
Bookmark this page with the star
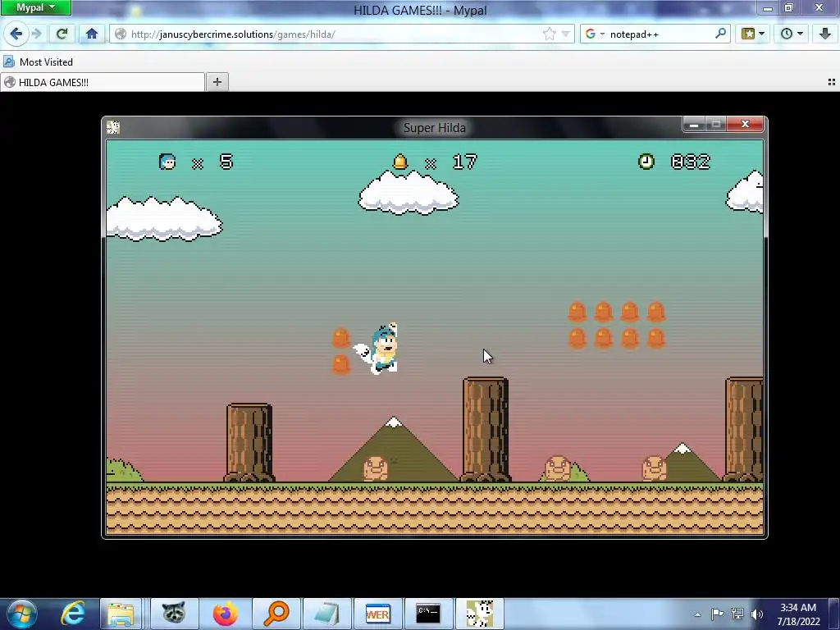point(549,34)
